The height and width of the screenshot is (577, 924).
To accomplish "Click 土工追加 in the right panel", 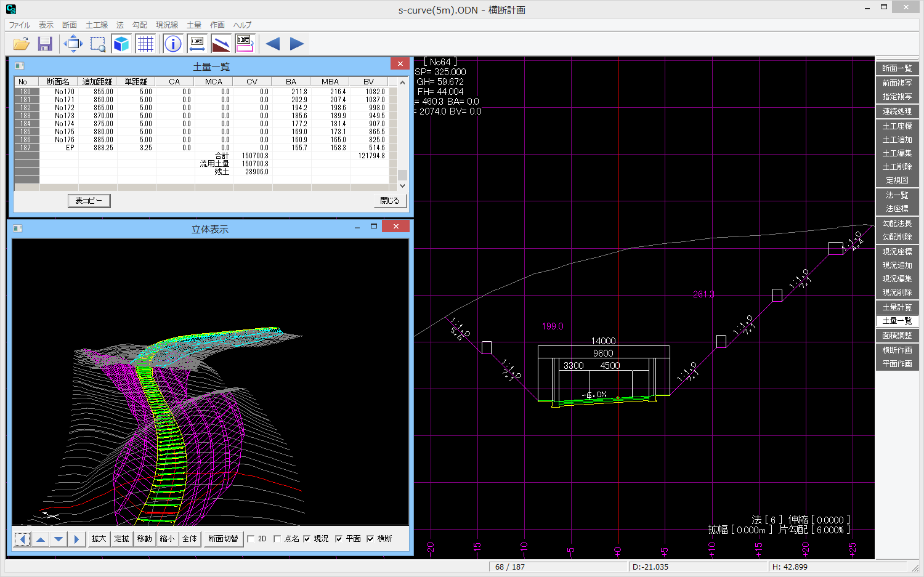I will point(897,140).
